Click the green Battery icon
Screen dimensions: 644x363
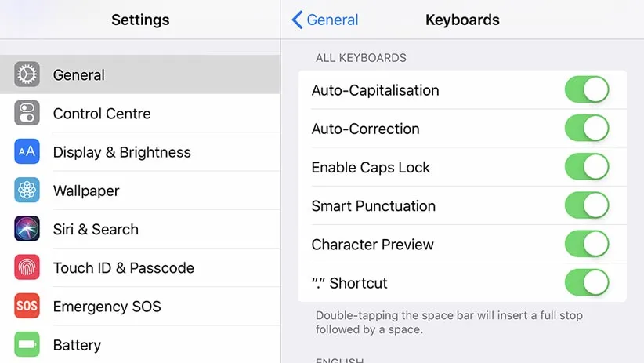[27, 344]
